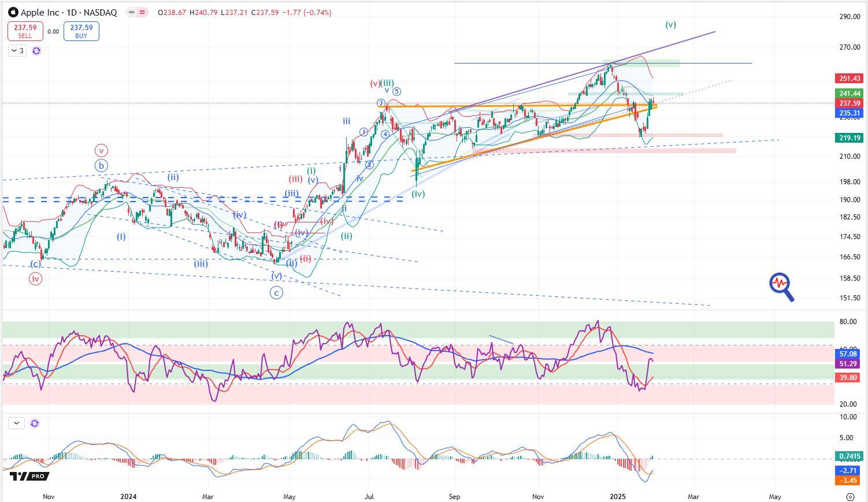Click the 80.00 RSI axis value
This screenshot has height=502, width=868.
(x=848, y=322)
